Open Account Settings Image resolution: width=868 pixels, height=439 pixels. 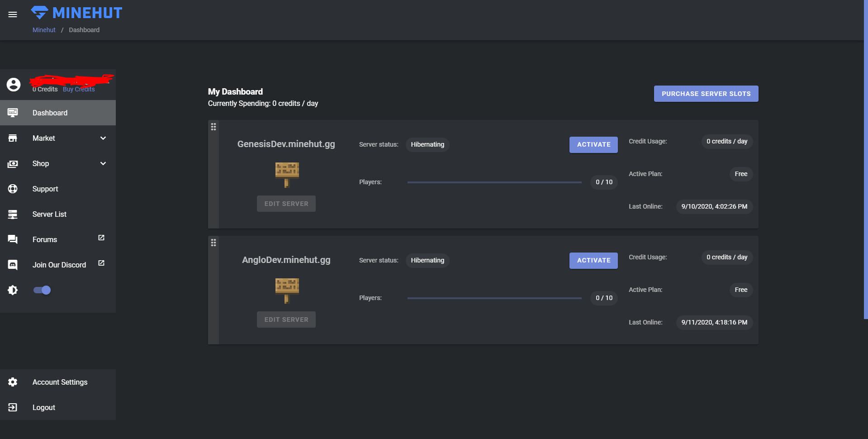point(58,382)
